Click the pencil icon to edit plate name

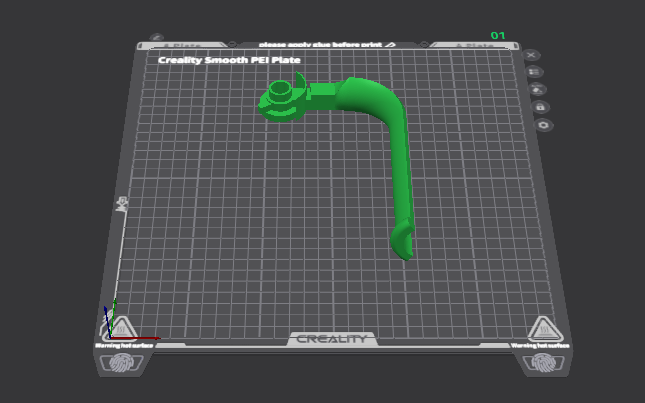156,37
